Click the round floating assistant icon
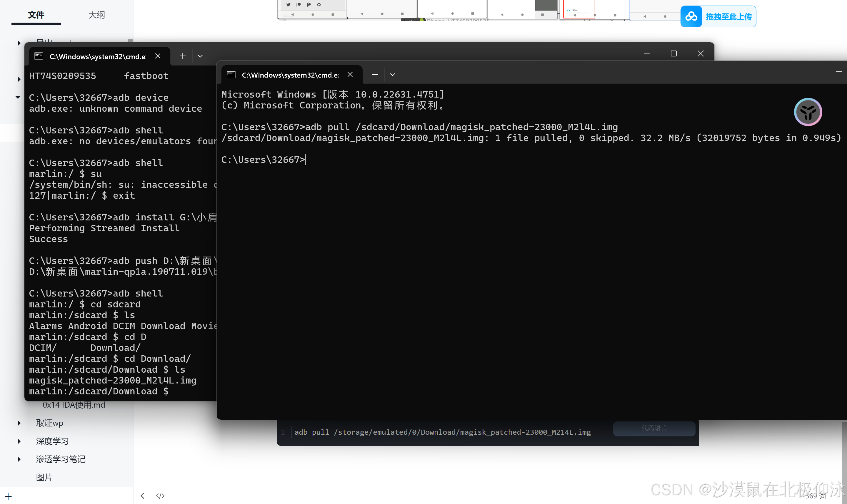Screen dimensions: 847x504 pos(808,112)
